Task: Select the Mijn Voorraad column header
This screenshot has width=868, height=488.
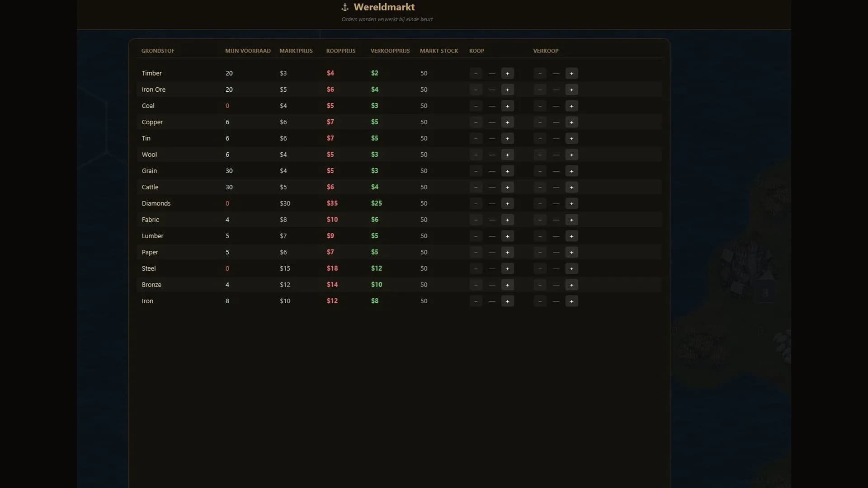Action: [248, 51]
